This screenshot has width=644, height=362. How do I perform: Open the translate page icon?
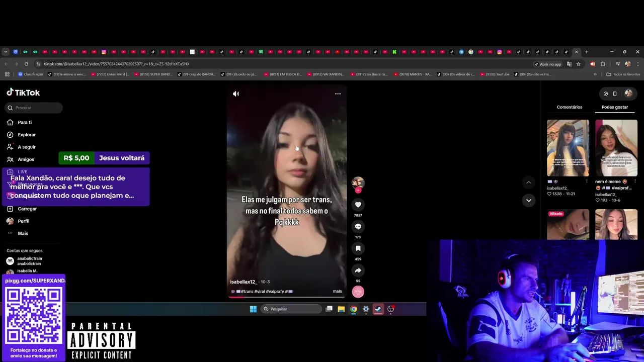(x=569, y=64)
